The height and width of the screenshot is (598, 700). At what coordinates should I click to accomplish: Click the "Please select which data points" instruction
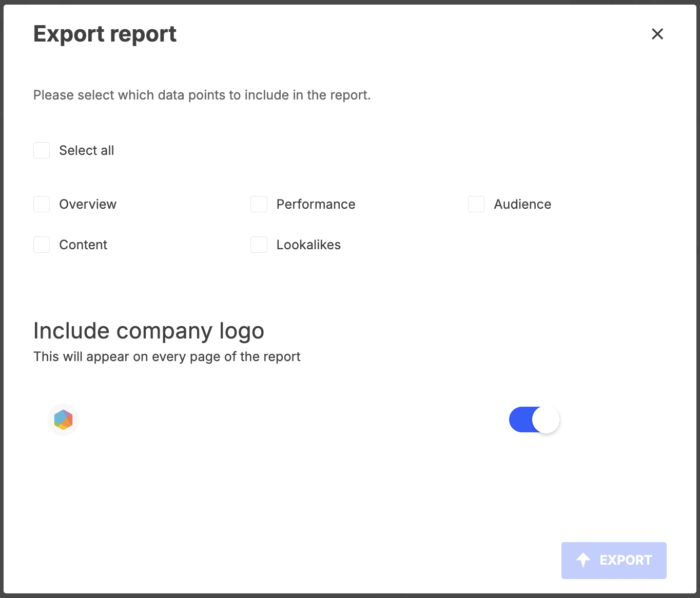(202, 95)
